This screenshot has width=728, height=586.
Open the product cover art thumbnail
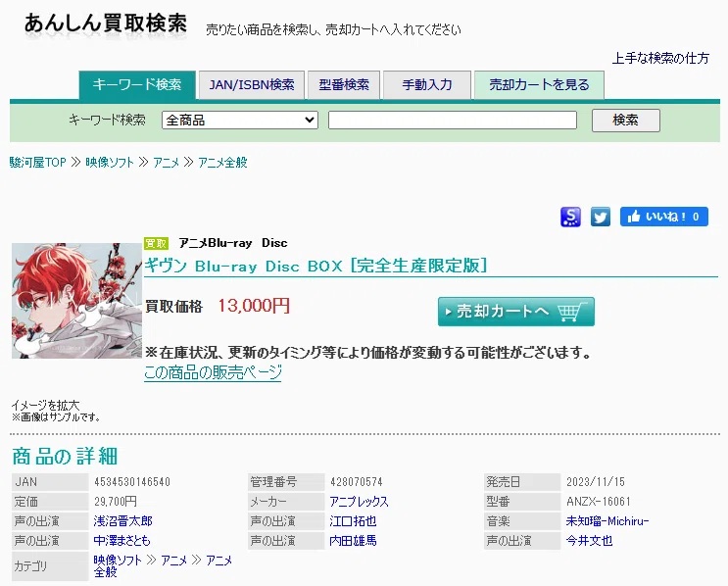(x=76, y=301)
